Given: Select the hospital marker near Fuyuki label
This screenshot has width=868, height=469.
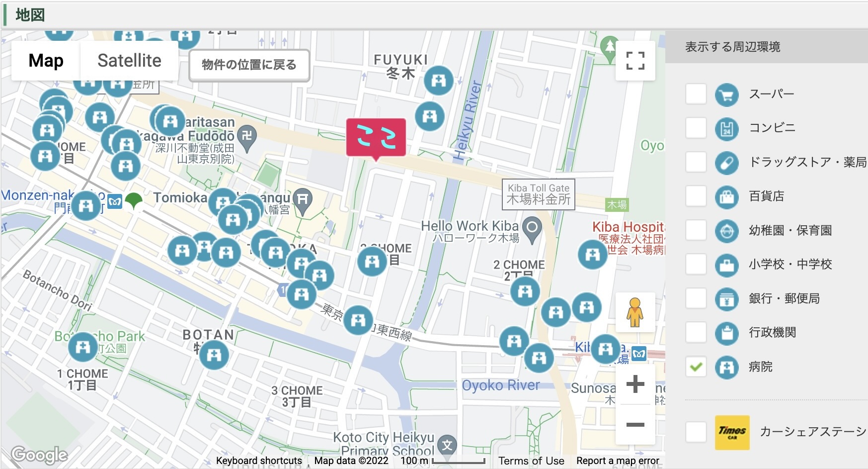Looking at the screenshot, I should (x=439, y=81).
